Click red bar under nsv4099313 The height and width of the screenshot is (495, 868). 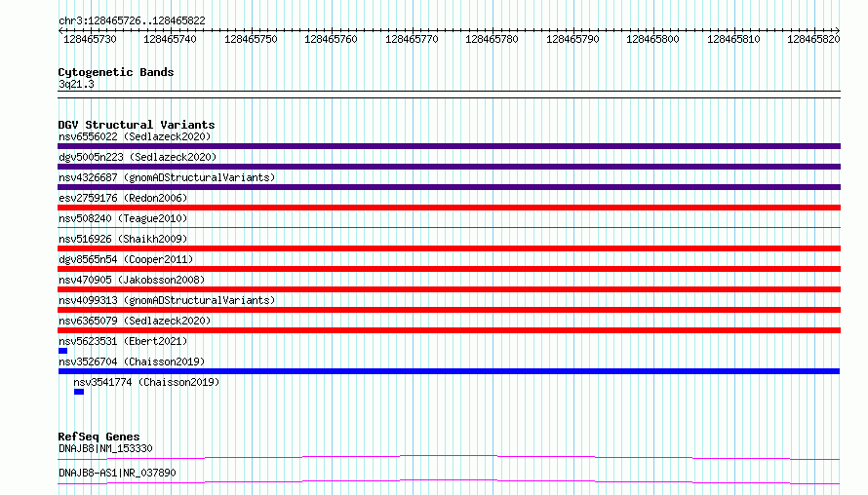(x=449, y=310)
